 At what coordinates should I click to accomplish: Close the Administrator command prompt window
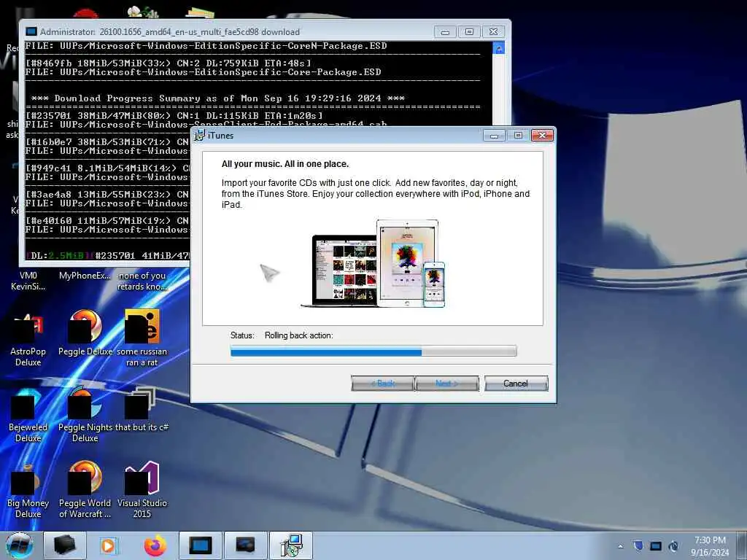[x=494, y=32]
